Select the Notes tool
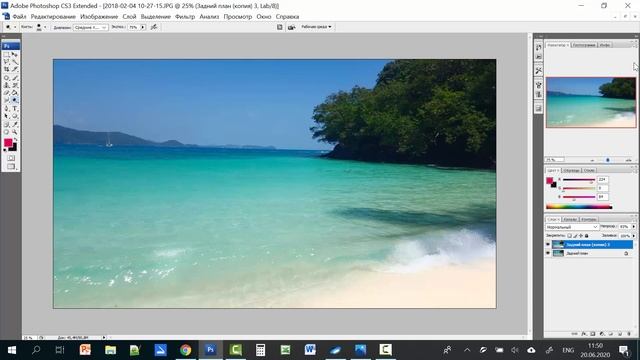 tap(6, 124)
